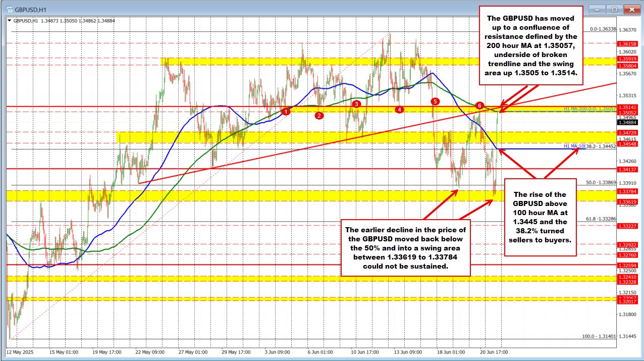The height and width of the screenshot is (361, 644).
Task: Select the red numbered marker 4 on the chart
Action: pyautogui.click(x=399, y=109)
